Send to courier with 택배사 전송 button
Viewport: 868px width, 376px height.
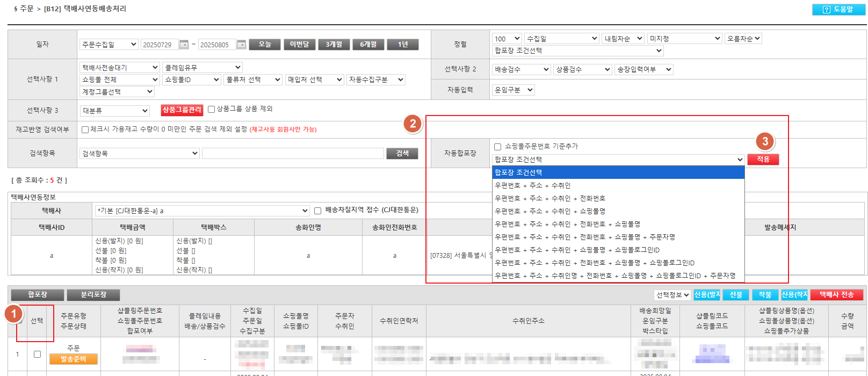point(836,295)
